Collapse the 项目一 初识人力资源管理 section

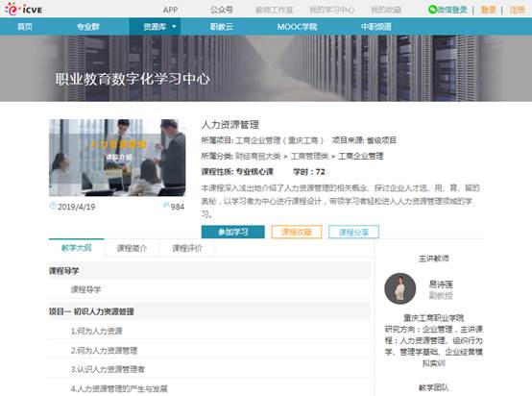(x=209, y=311)
